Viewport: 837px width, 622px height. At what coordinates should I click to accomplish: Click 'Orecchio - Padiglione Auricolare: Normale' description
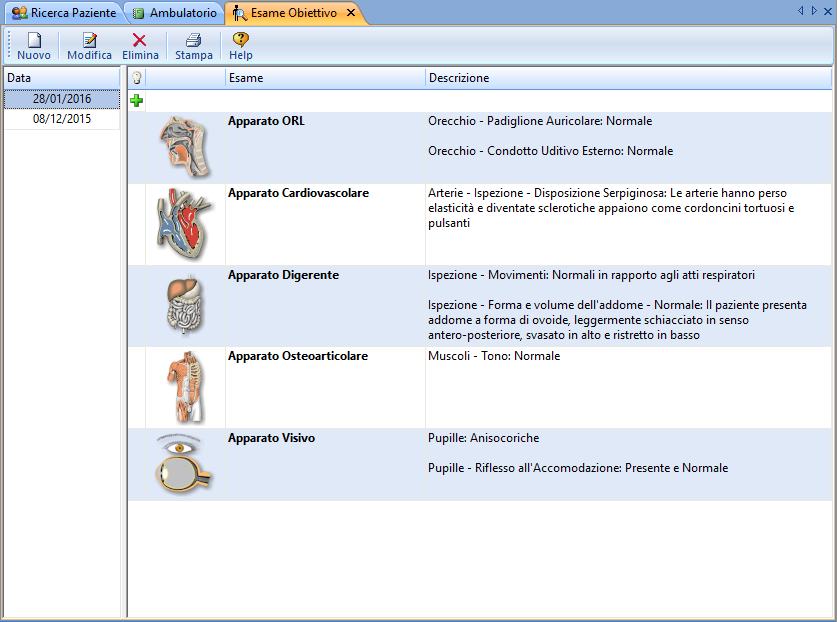(540, 121)
